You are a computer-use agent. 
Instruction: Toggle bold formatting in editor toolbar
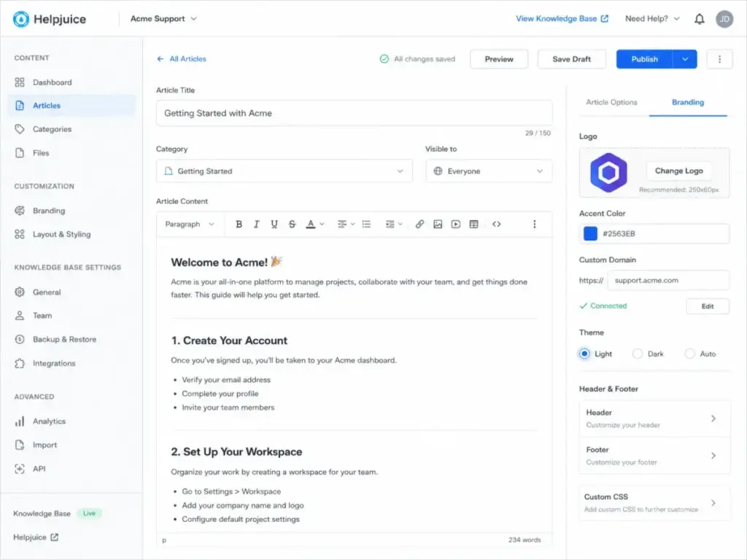click(239, 225)
